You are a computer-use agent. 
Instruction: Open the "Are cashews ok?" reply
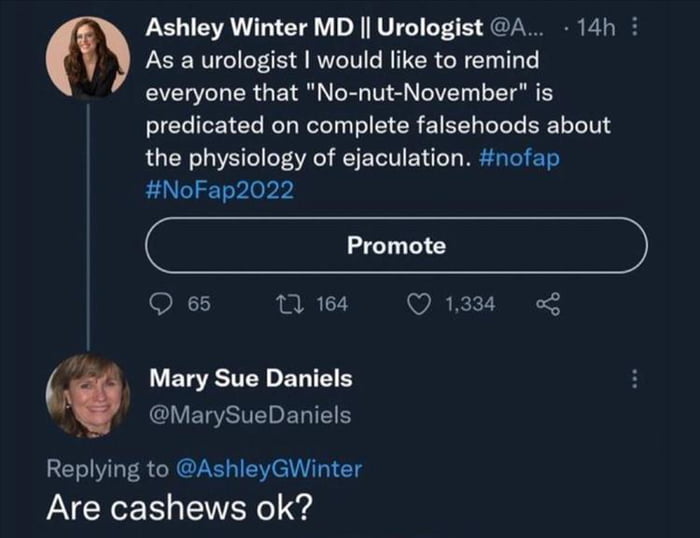(x=180, y=505)
